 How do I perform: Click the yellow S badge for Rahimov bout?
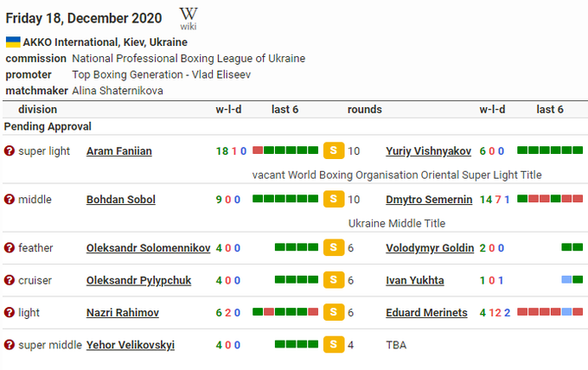click(333, 313)
